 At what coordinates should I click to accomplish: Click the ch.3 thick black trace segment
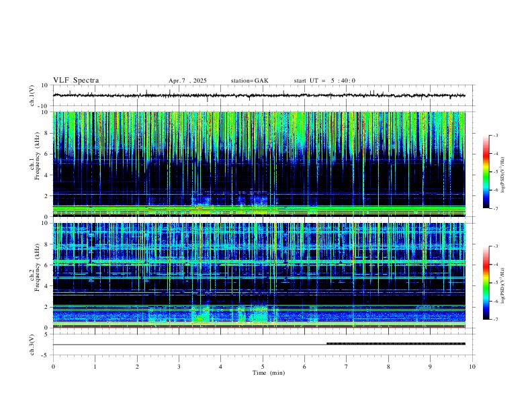396,344
